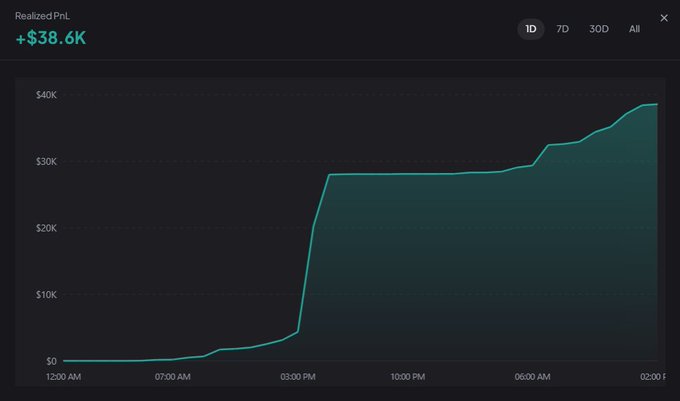The image size is (680, 401).
Task: Click the 03:00 PM x-axis label
Action: (298, 377)
